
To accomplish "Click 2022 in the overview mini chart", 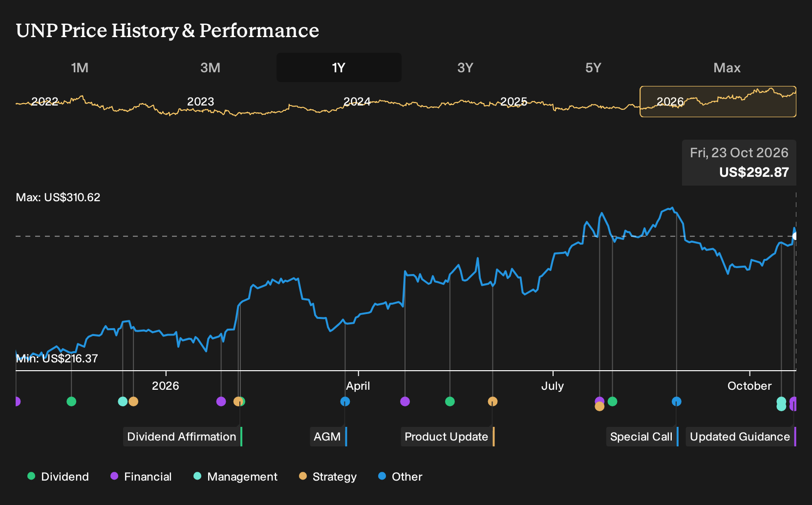I will [44, 102].
